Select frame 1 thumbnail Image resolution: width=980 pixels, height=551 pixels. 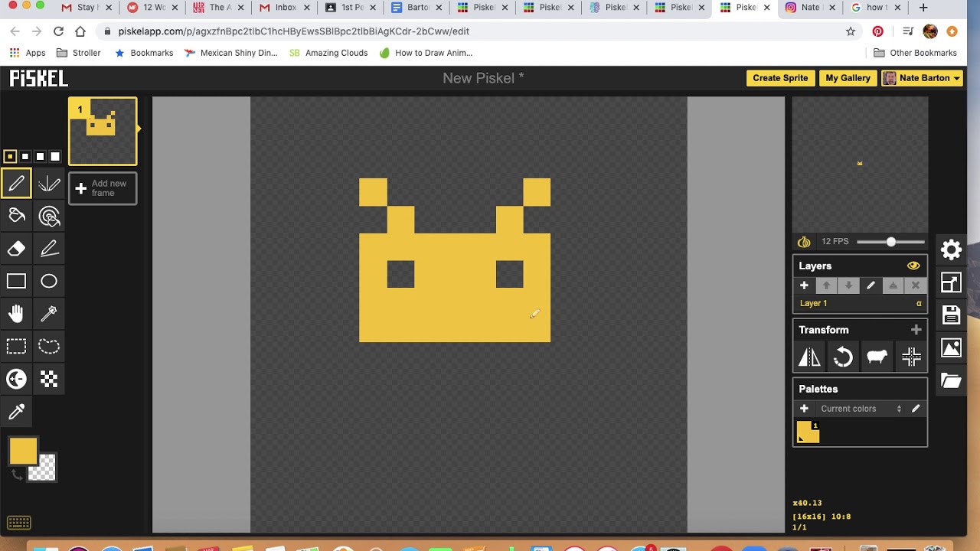103,131
